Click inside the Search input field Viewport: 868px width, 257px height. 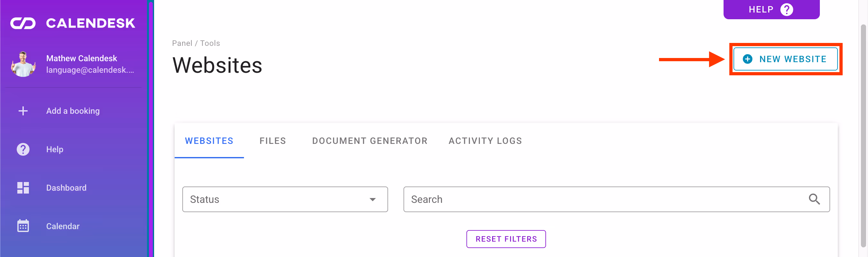click(600, 199)
